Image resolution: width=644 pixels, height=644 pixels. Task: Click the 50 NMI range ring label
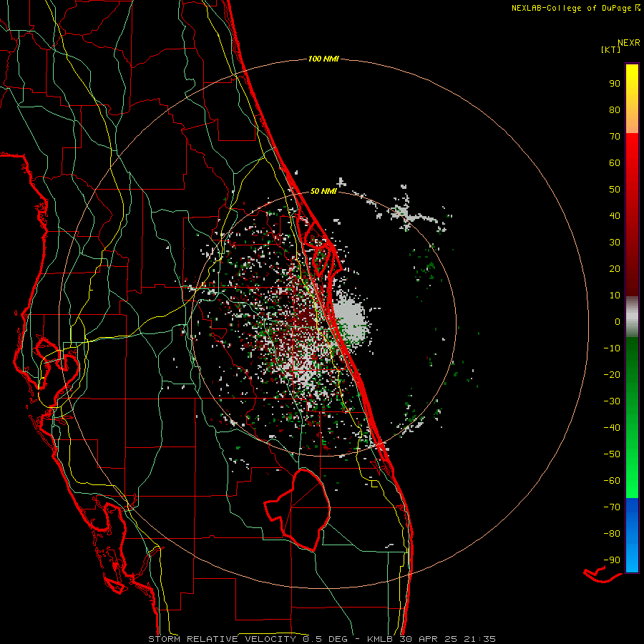(x=323, y=191)
